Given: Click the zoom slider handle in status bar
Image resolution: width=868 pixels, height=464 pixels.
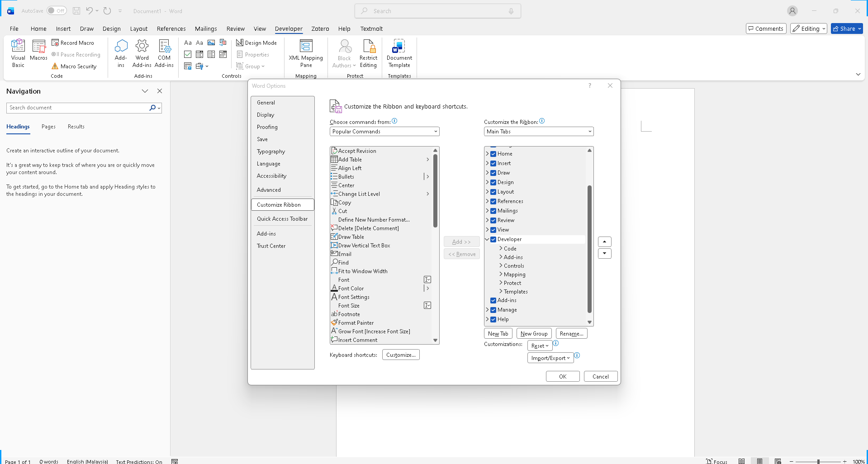Looking at the screenshot, I should coord(818,461).
